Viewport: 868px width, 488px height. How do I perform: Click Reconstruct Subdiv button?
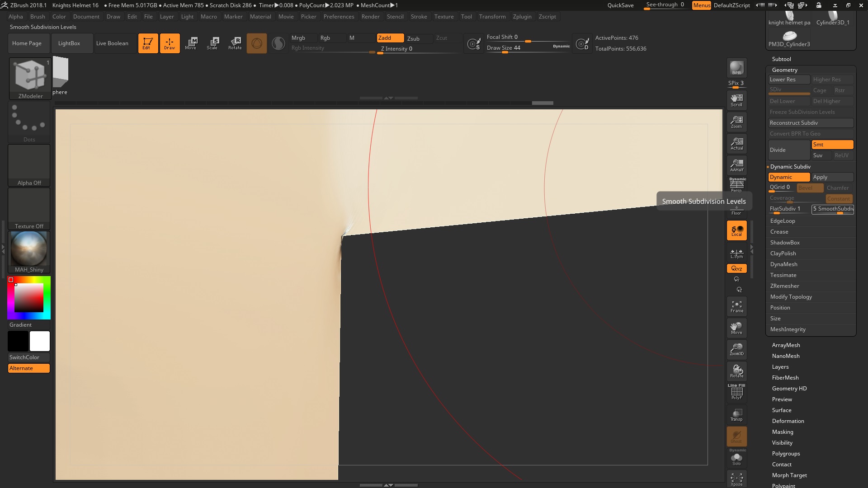point(811,123)
